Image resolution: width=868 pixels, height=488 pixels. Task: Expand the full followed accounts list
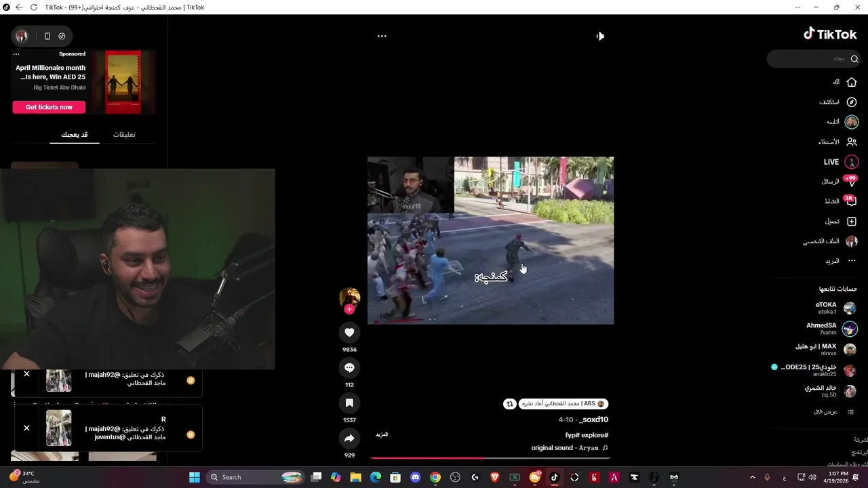(833, 412)
